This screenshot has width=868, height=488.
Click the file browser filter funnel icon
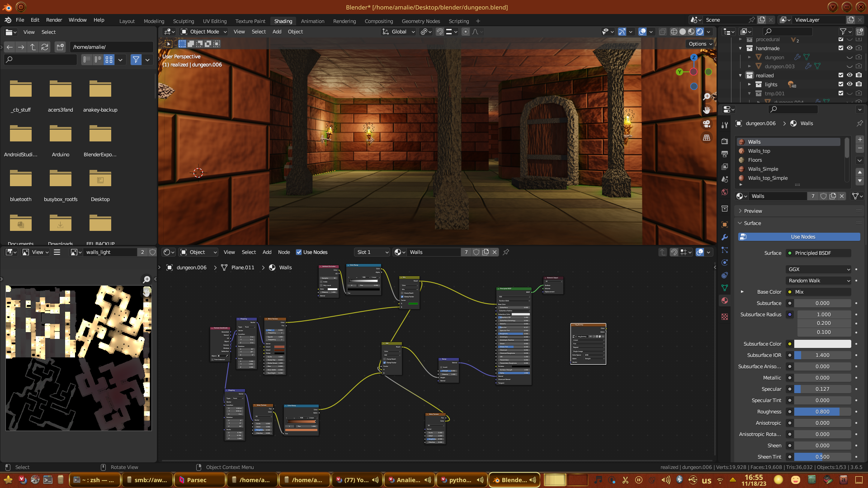[x=136, y=60]
